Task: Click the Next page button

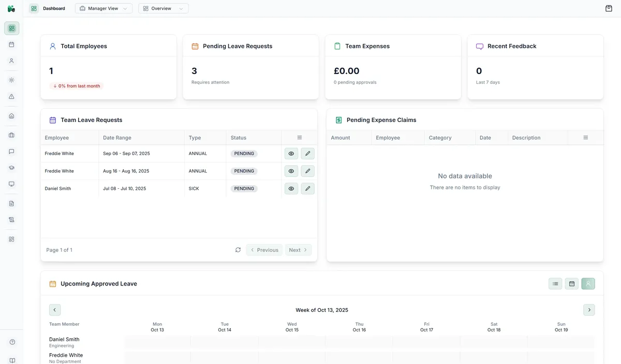Action: click(298, 250)
